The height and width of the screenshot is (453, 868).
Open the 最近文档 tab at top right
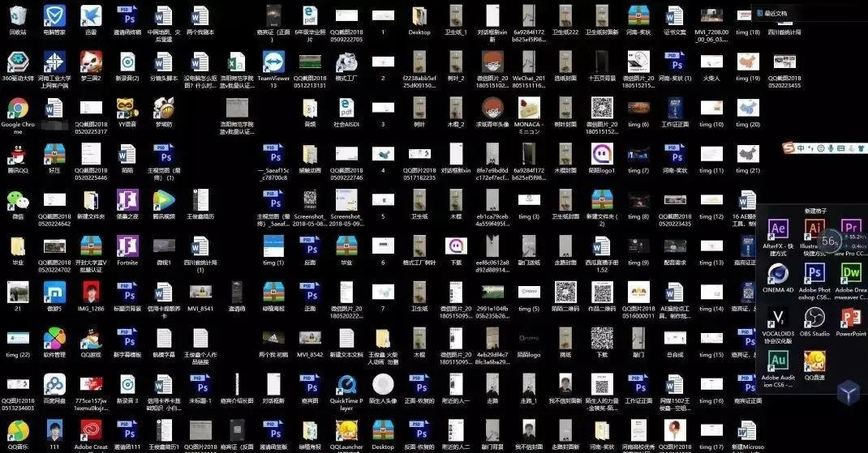click(776, 13)
